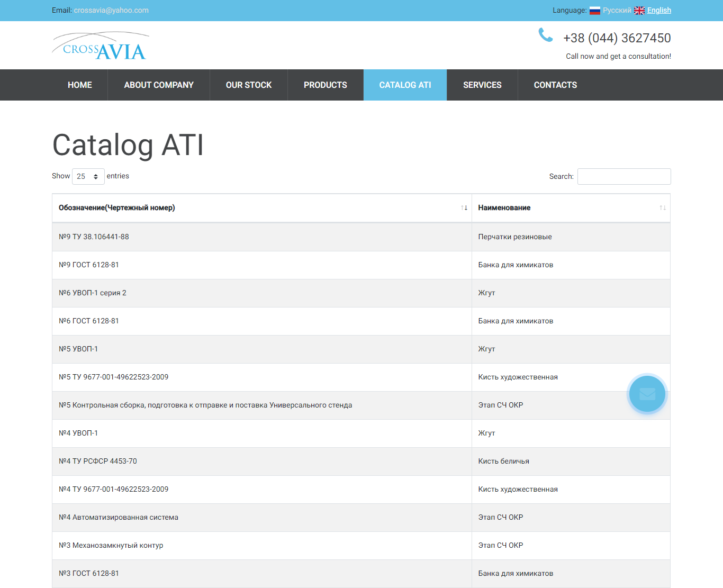
Task: Open the PRODUCTS menu item
Action: tap(326, 85)
